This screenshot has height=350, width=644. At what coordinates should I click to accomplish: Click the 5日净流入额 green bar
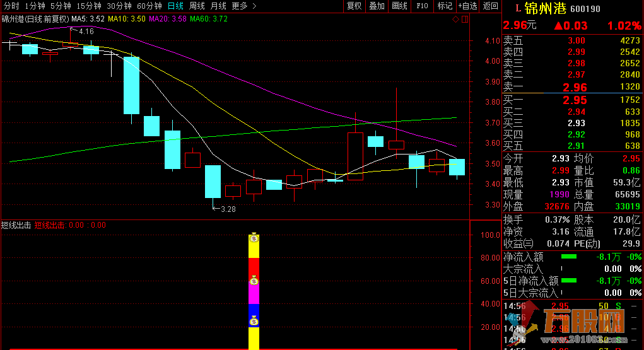(x=569, y=280)
